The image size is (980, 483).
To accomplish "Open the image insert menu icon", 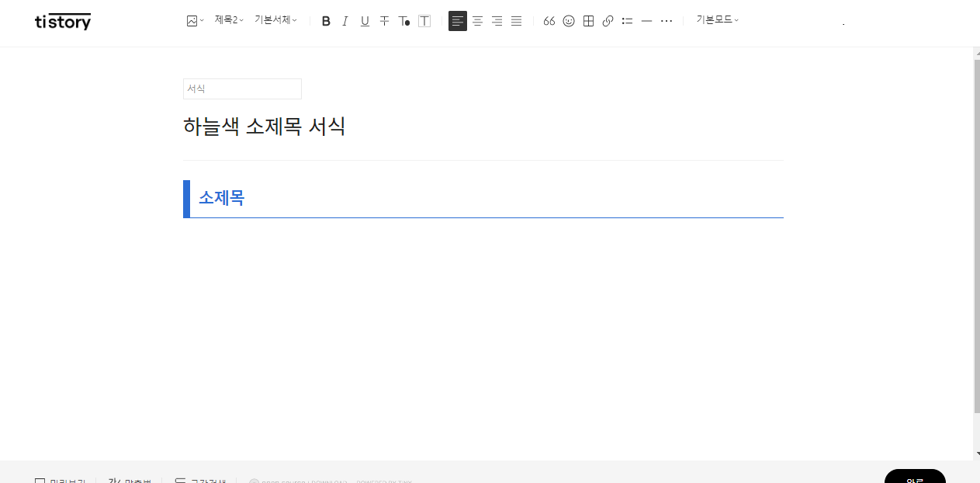I will (x=195, y=21).
